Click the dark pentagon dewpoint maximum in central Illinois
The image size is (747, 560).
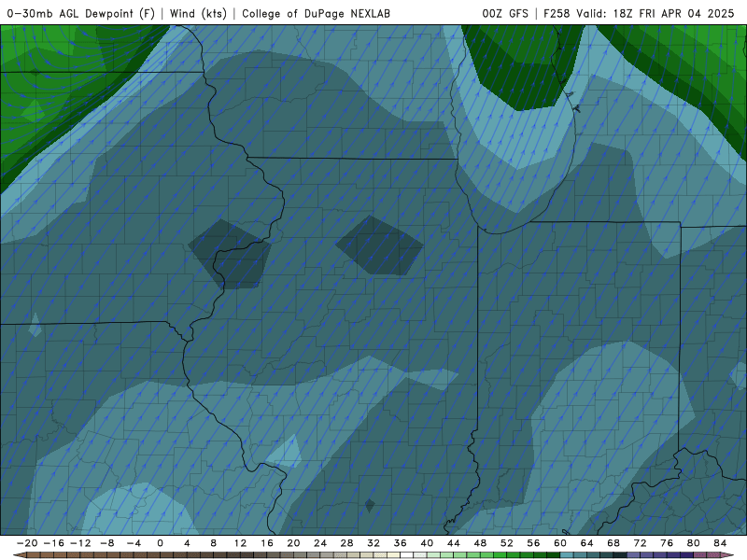click(x=380, y=245)
